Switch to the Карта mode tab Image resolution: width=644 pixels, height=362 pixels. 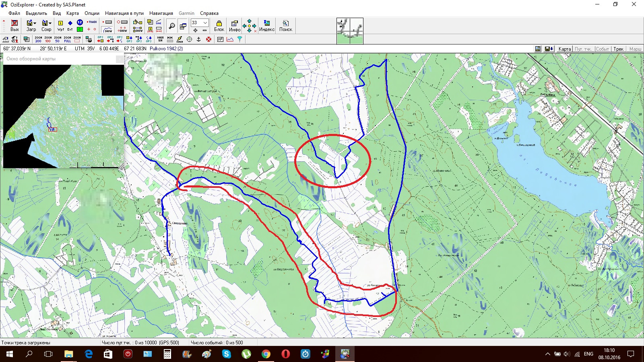click(565, 49)
